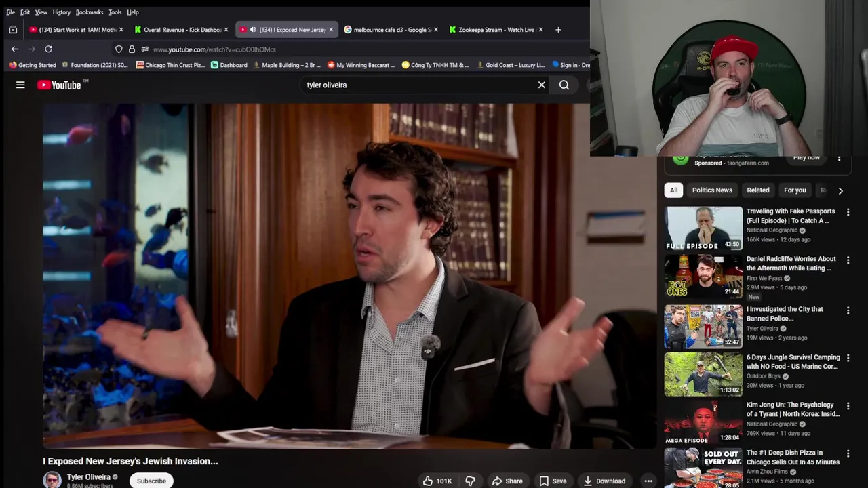This screenshot has width=868, height=488.
Task: Open the 'Getting Started' bookmark
Action: [33, 65]
